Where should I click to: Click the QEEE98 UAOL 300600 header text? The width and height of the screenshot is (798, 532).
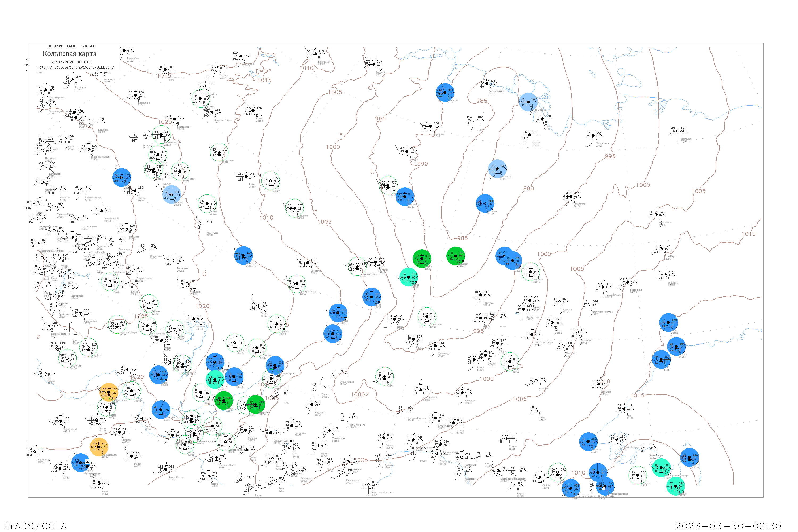(71, 46)
